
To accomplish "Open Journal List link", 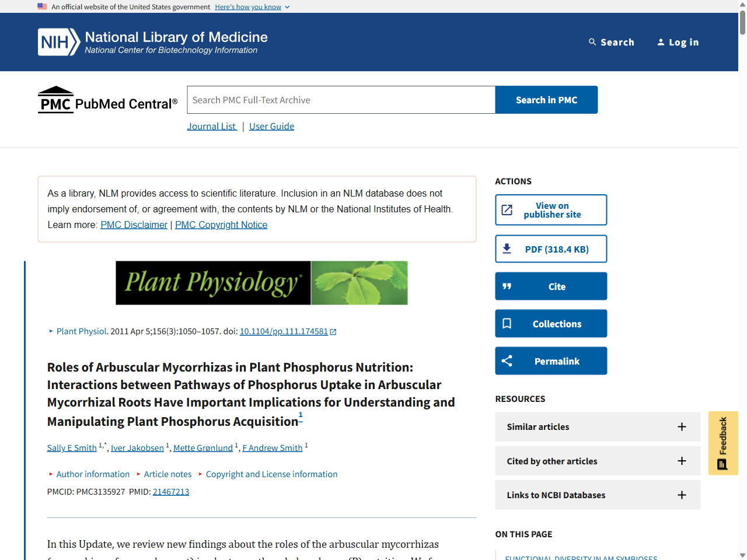I will [212, 126].
